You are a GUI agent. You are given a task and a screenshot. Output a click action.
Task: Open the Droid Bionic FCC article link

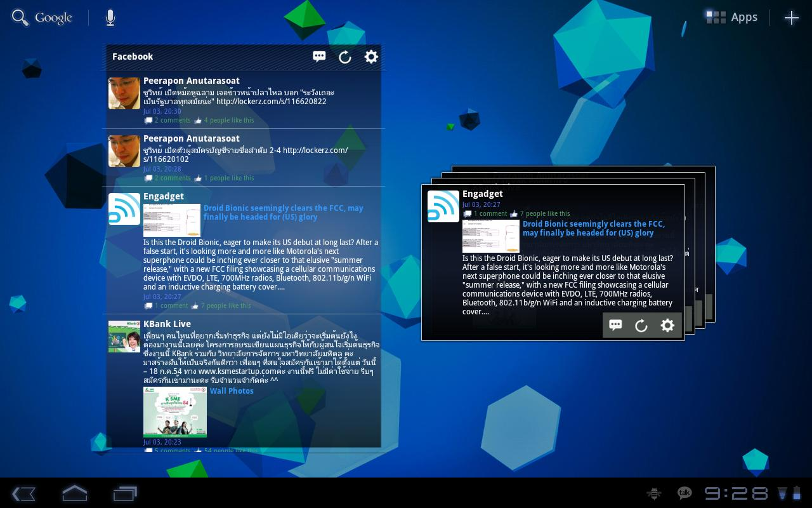pyautogui.click(x=283, y=212)
